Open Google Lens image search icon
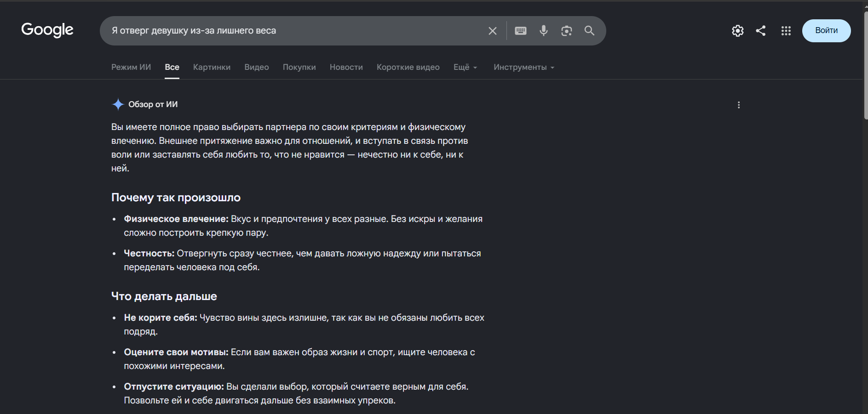 pyautogui.click(x=567, y=31)
